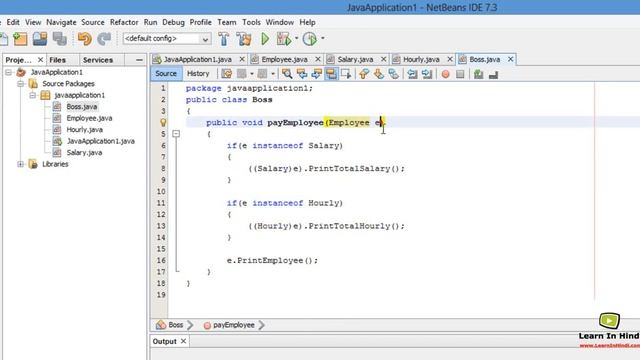640x360 pixels.
Task: Open the default config dropdown
Action: point(205,39)
